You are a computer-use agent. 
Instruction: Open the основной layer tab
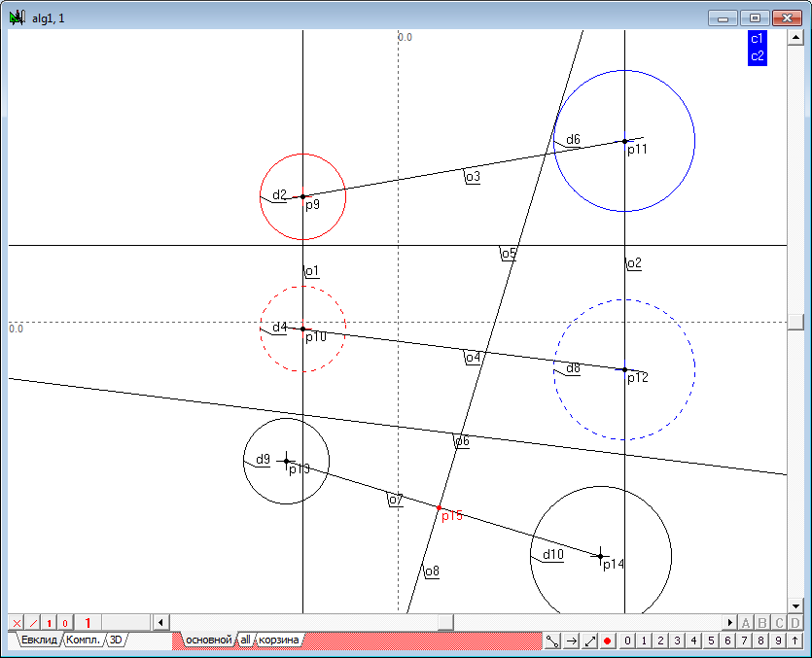[209, 640]
